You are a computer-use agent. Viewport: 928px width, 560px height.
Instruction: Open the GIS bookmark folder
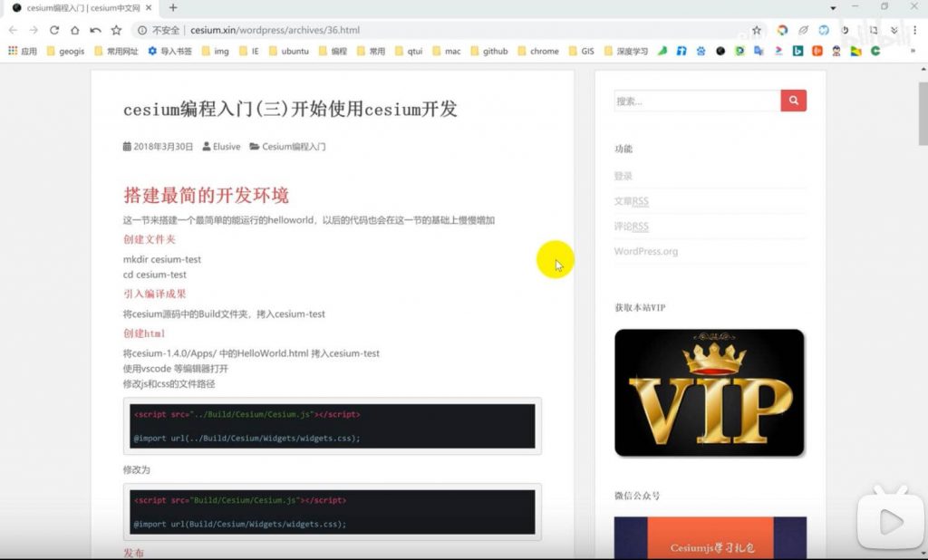tap(581, 52)
